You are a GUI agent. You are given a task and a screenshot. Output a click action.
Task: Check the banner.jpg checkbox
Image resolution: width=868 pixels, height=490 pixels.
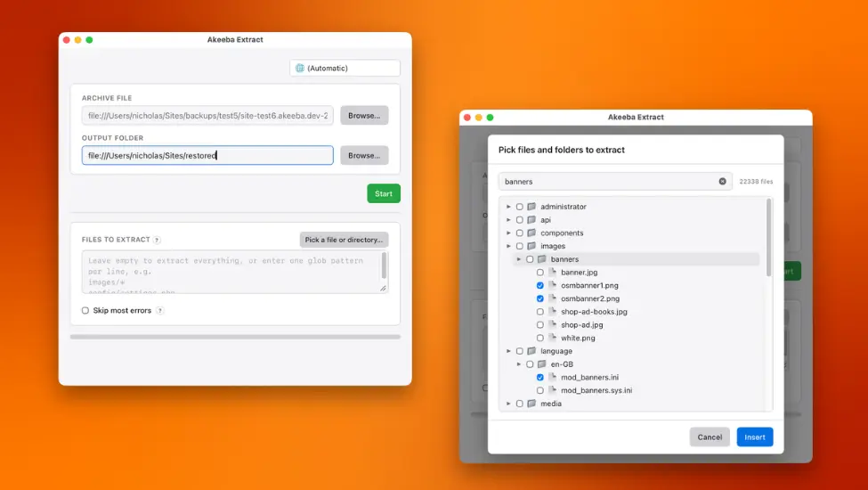pyautogui.click(x=539, y=273)
